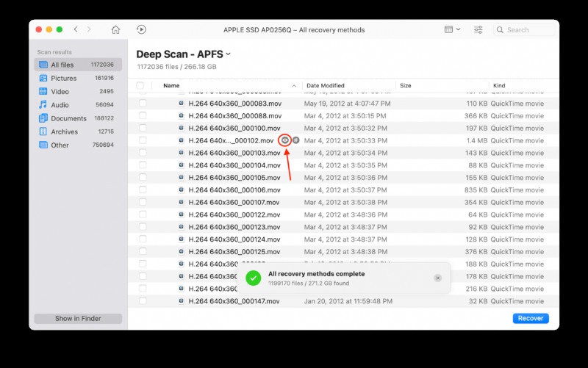Click the search magnifier icon
588x368 pixels.
[x=500, y=29]
